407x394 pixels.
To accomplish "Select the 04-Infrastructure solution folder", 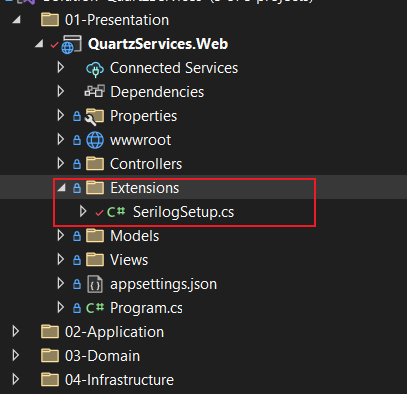I will pyautogui.click(x=119, y=380).
